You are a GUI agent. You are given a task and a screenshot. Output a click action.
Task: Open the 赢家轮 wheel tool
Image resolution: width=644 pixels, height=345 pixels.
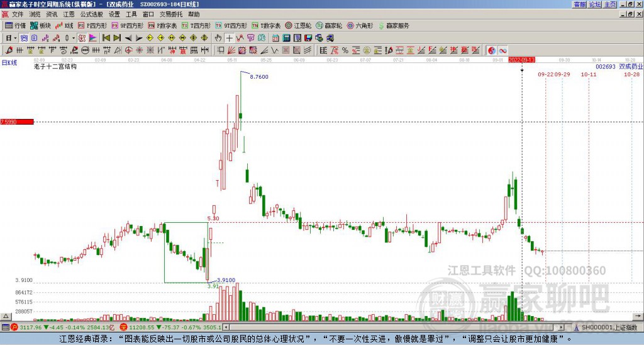pyautogui.click(x=329, y=25)
